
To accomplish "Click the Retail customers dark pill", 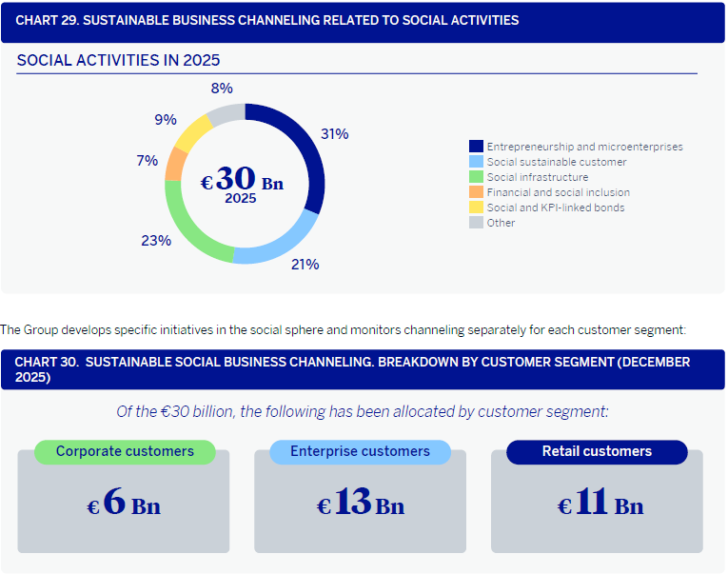I will (x=597, y=452).
